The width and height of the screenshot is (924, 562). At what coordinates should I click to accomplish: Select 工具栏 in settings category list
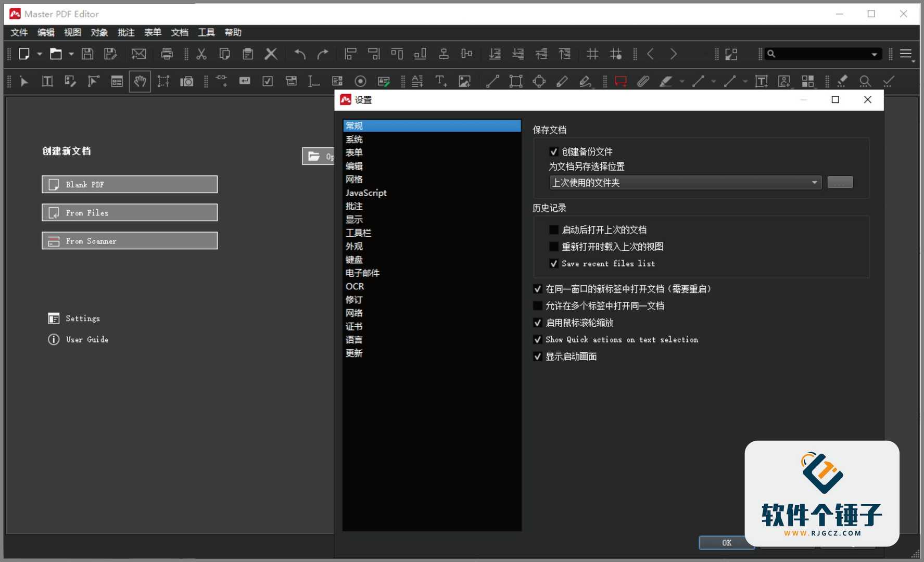432,233
